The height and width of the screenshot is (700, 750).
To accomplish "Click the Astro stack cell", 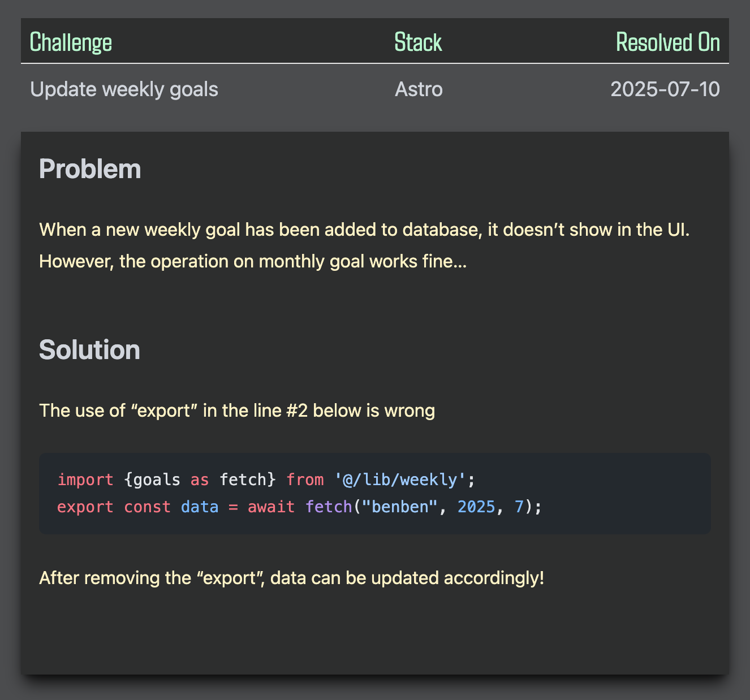I will [x=419, y=89].
